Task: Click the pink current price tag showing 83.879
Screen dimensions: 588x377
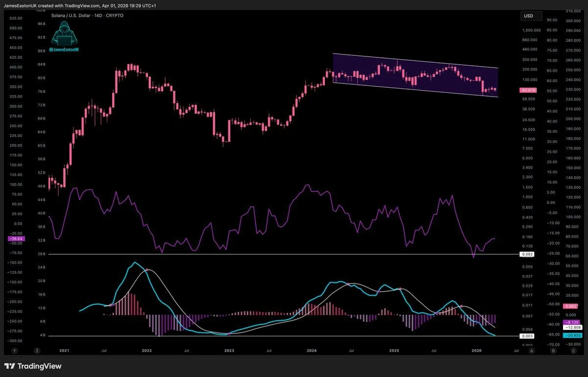Action: tap(527, 90)
